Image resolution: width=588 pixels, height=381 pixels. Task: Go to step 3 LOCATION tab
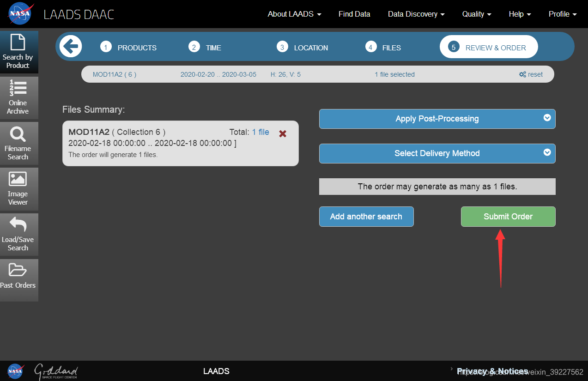[x=303, y=47]
